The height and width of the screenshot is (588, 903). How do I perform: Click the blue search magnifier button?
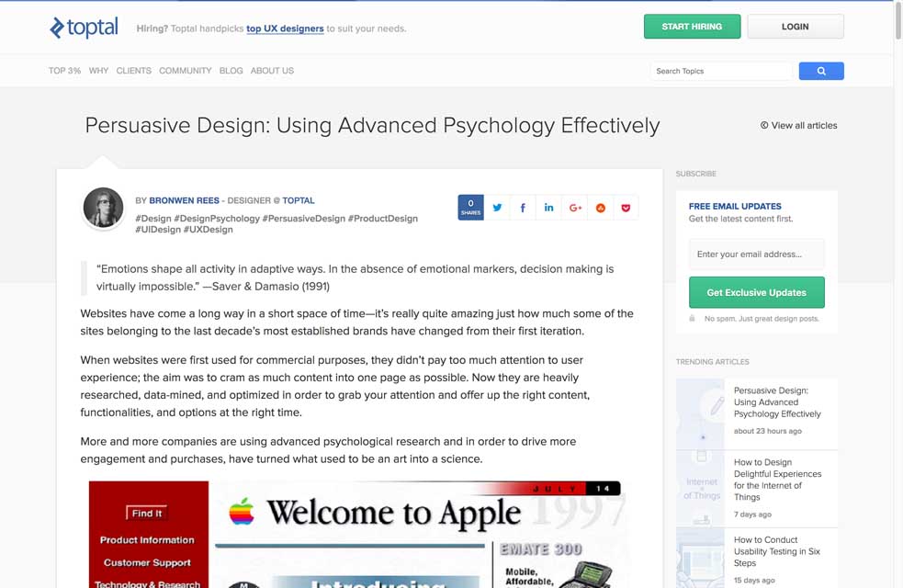820,71
